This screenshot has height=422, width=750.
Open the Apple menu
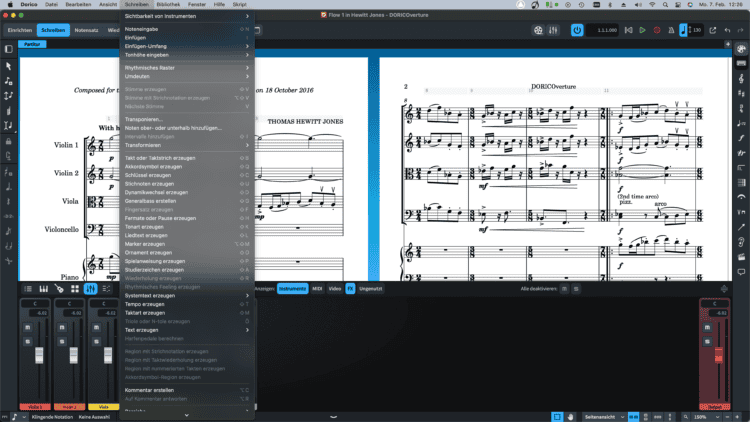point(10,4)
